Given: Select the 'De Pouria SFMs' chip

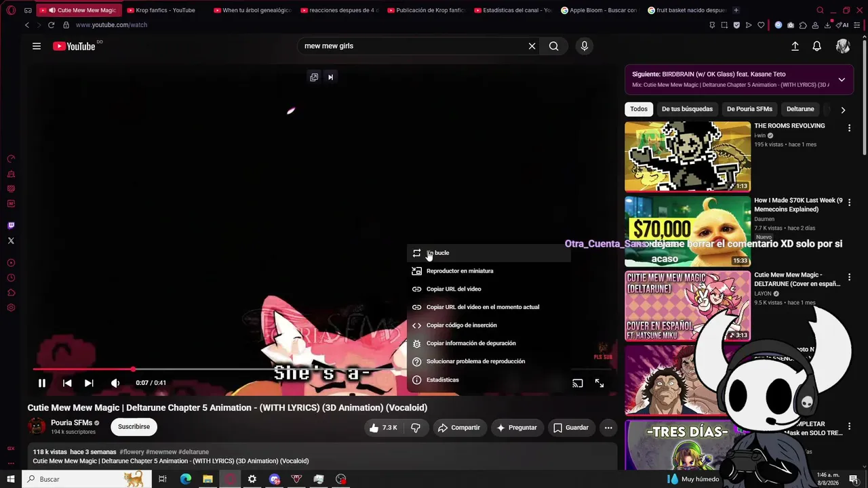Looking at the screenshot, I should [749, 109].
